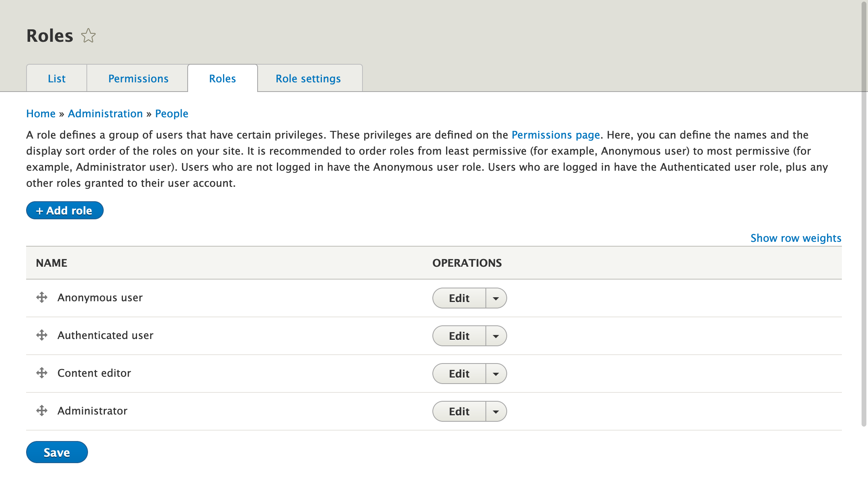Show row weights for the roles table
The height and width of the screenshot is (482, 868).
[795, 238]
